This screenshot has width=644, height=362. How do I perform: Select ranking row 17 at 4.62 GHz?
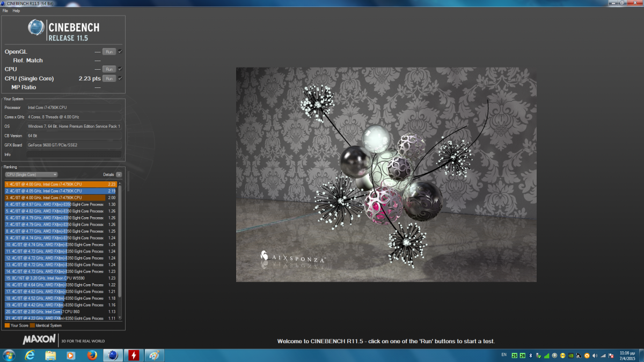(61, 291)
